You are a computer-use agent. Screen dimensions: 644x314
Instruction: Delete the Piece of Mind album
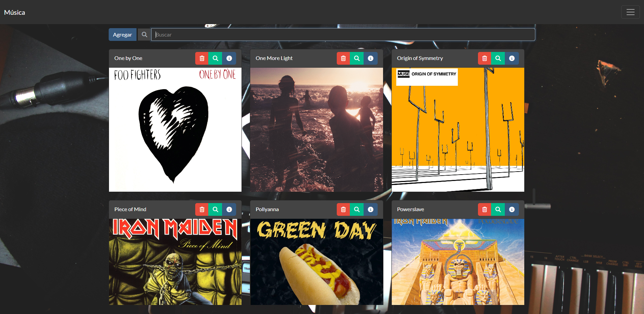point(202,209)
